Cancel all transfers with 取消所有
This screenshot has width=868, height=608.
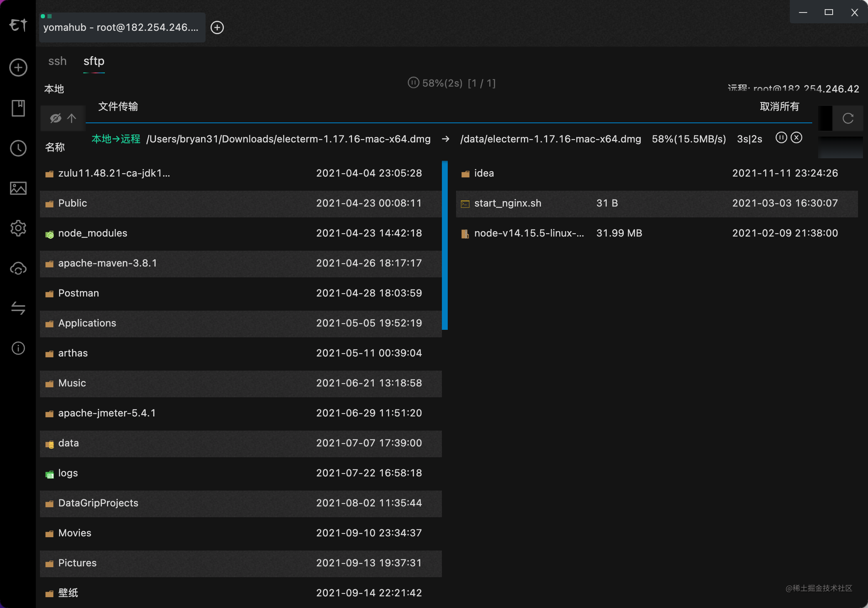[779, 107]
